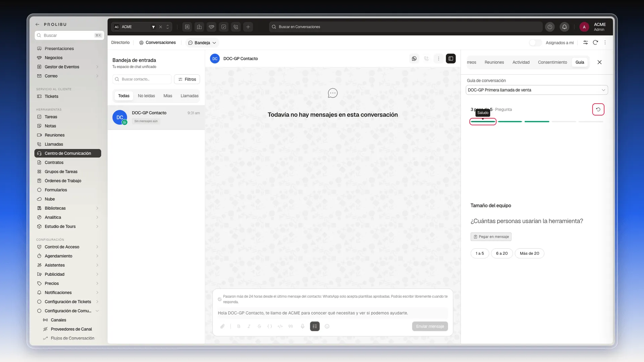Click the templates checklist icon in composer
Image resolution: width=644 pixels, height=362 pixels.
coord(315,326)
